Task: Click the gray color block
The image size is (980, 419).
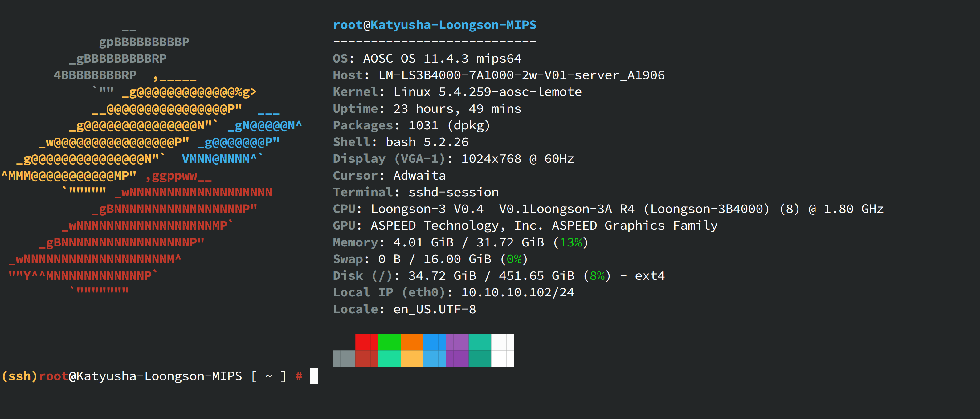Action: click(x=344, y=359)
